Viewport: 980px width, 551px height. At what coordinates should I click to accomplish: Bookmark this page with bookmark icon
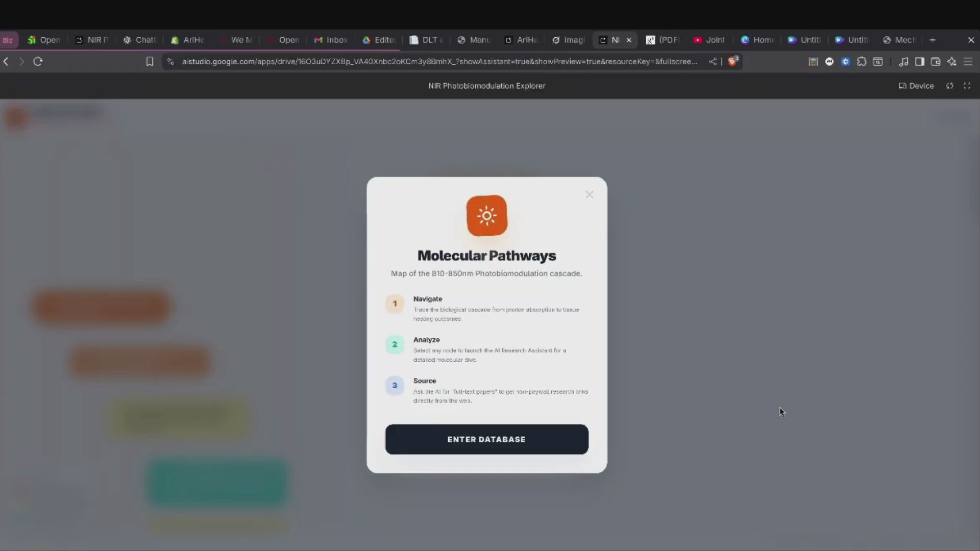(x=150, y=61)
